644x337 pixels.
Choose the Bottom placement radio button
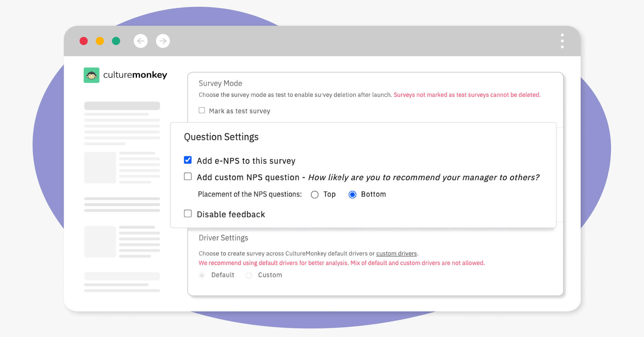click(x=352, y=195)
